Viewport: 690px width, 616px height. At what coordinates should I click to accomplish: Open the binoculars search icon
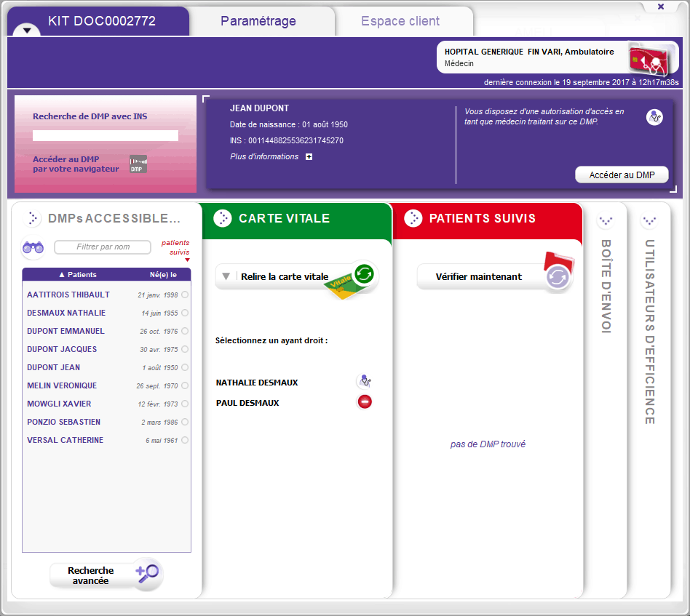point(33,247)
